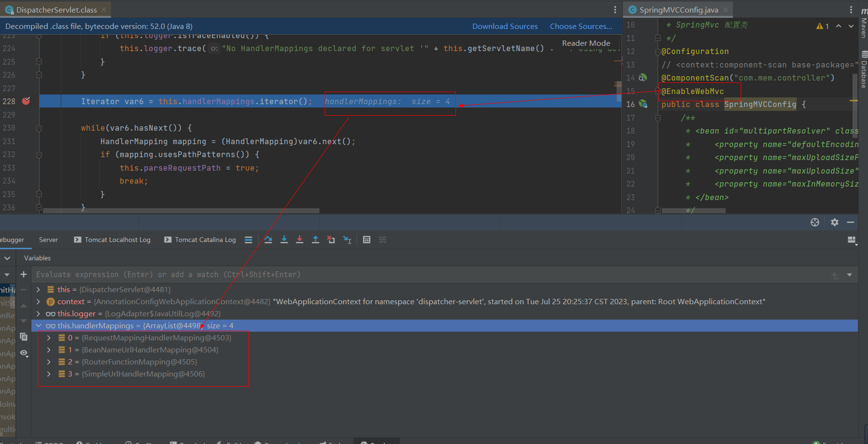Go to next highlighted error arrow
The height and width of the screenshot is (444, 868).
coord(851,26)
